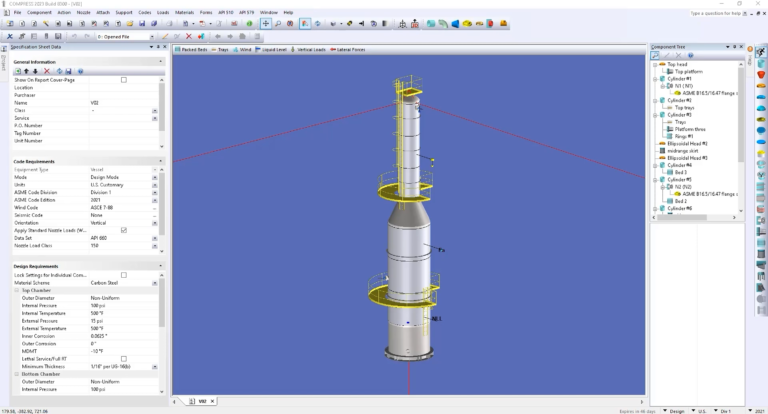Click the blue floppy save icon
The height and width of the screenshot is (414, 768).
[142, 24]
